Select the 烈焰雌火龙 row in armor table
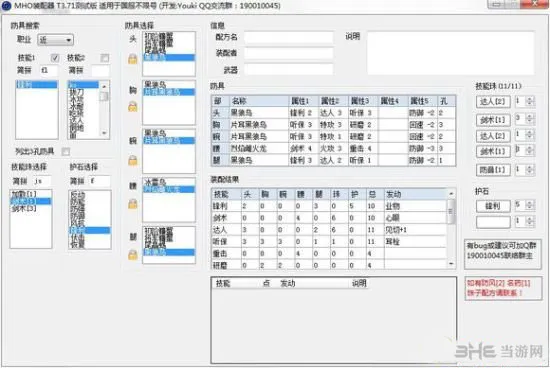Viewport: 550px width, 368px height. tap(333, 148)
